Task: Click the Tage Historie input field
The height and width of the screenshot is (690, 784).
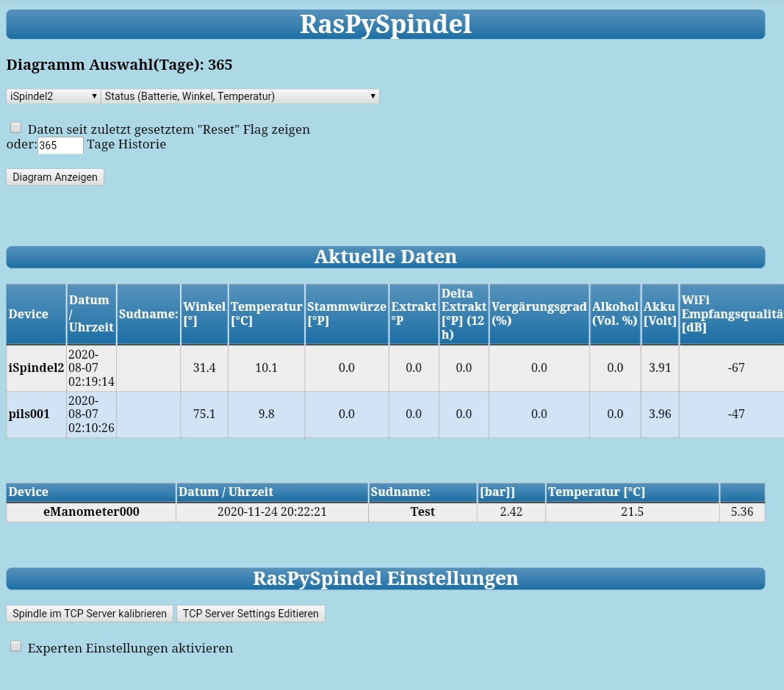Action: (60, 145)
